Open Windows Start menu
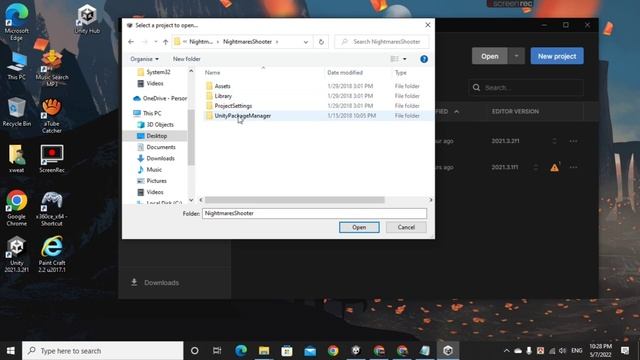Screen dimensions: 640x360 coord(11,351)
